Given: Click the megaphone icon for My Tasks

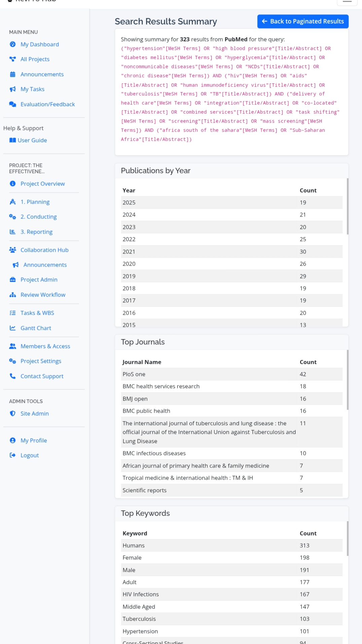Looking at the screenshot, I should [x=13, y=89].
